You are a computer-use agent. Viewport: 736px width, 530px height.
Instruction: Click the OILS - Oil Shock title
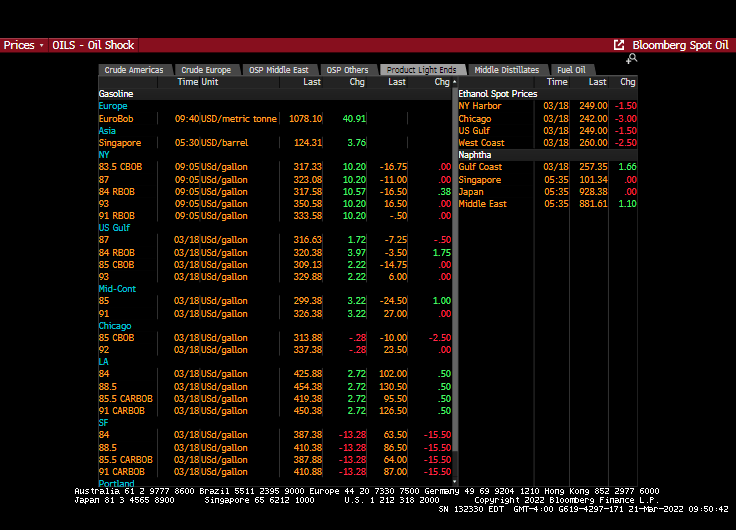[94, 45]
